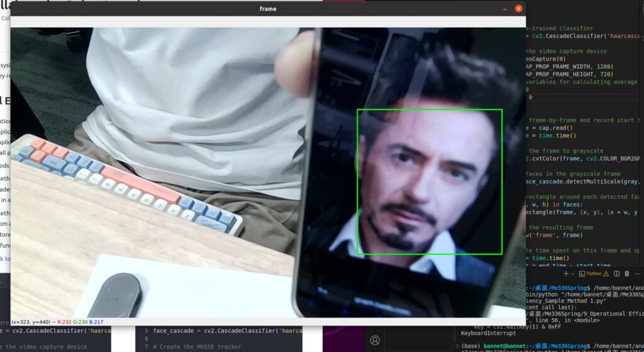Click 'the frame to grayscale' comment line
Screen dimensions: 644x352
coord(565,151)
